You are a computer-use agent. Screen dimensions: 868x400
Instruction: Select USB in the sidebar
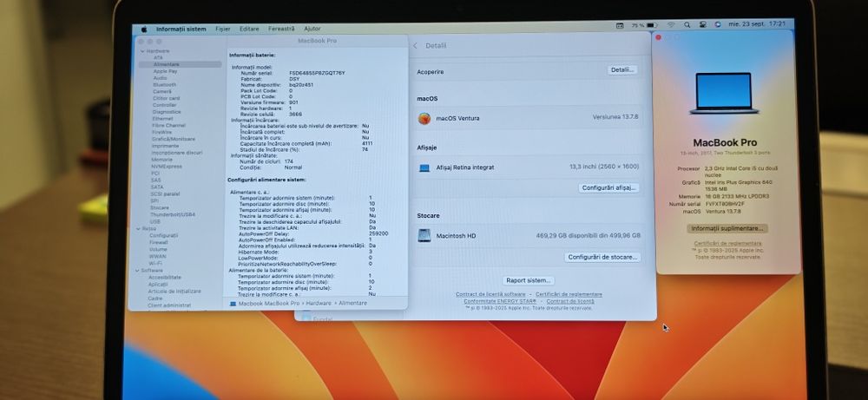coord(155,221)
